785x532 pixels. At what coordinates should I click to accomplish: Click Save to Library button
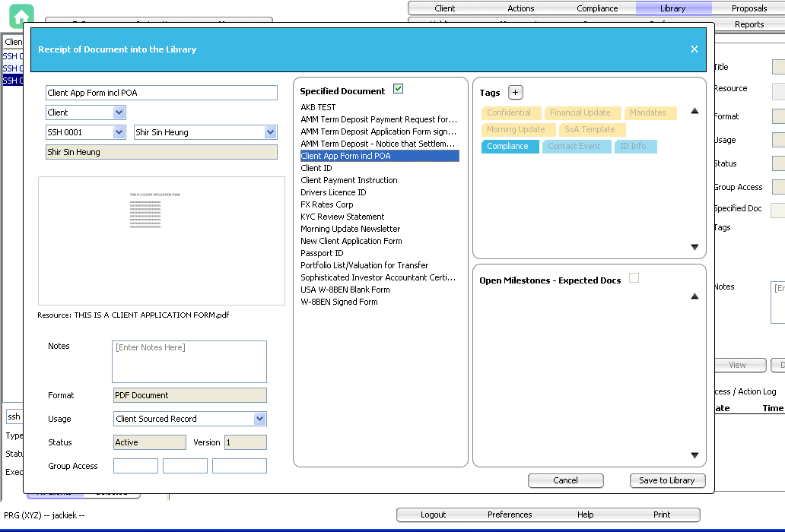click(x=667, y=480)
